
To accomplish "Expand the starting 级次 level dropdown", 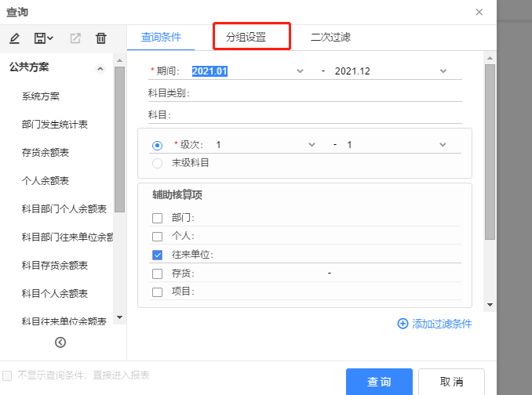I will point(312,145).
